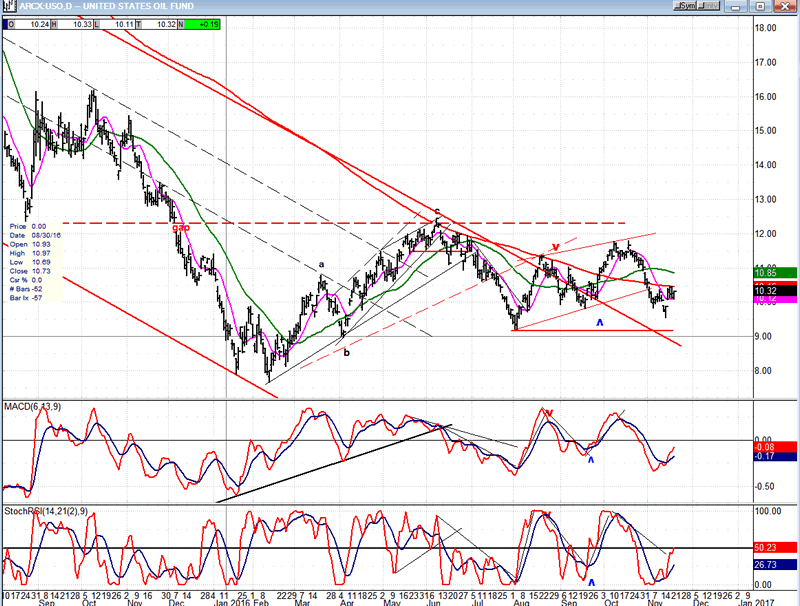The image size is (800, 606).
Task: Click the red -0.08 MACD value tag
Action: pyautogui.click(x=775, y=447)
